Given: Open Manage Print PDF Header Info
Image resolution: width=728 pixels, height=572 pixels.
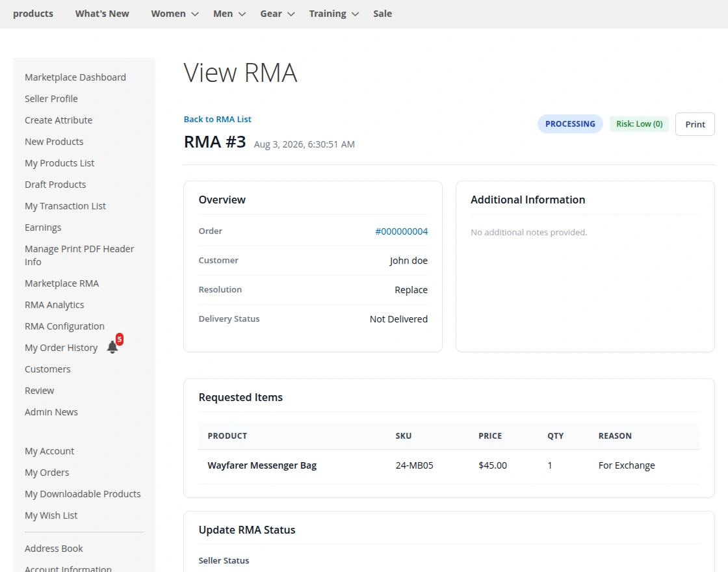Looking at the screenshot, I should (79, 255).
